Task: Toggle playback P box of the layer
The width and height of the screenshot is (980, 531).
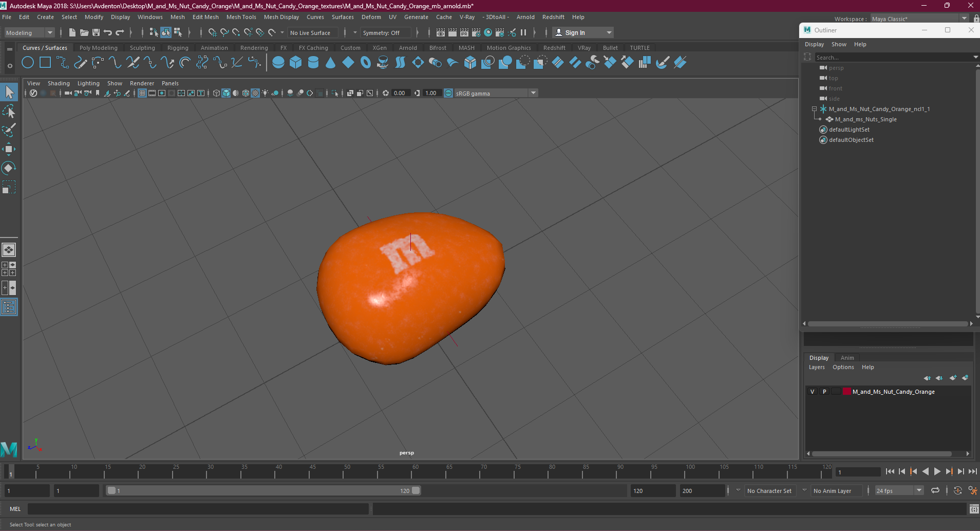Action: [x=824, y=392]
